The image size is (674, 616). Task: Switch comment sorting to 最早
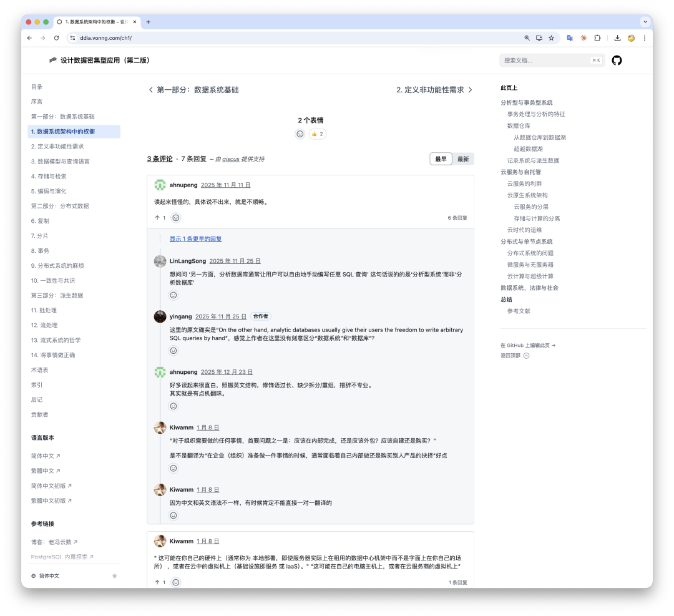click(441, 159)
